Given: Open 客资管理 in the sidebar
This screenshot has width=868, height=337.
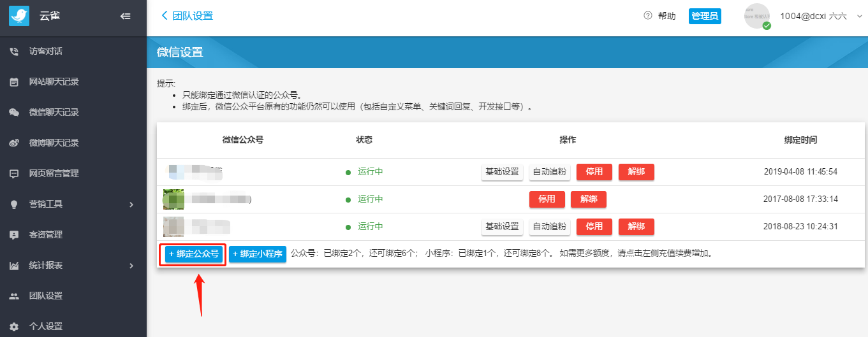Looking at the screenshot, I should click(46, 235).
